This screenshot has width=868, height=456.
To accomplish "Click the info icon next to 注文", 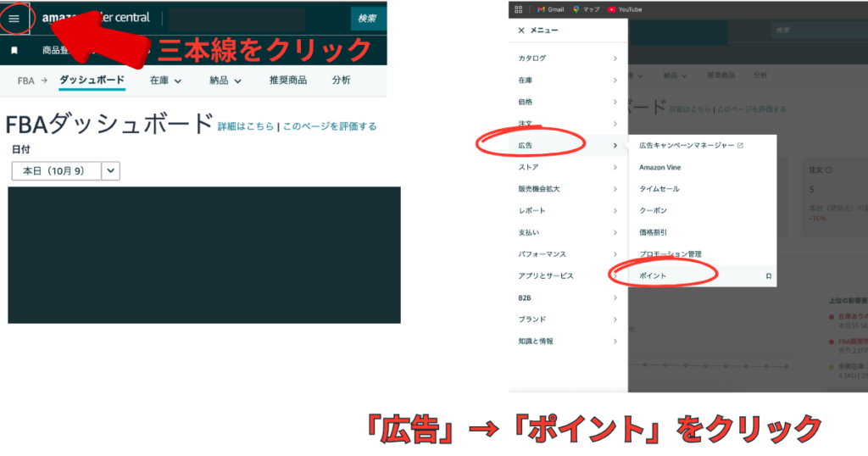I will coord(828,170).
